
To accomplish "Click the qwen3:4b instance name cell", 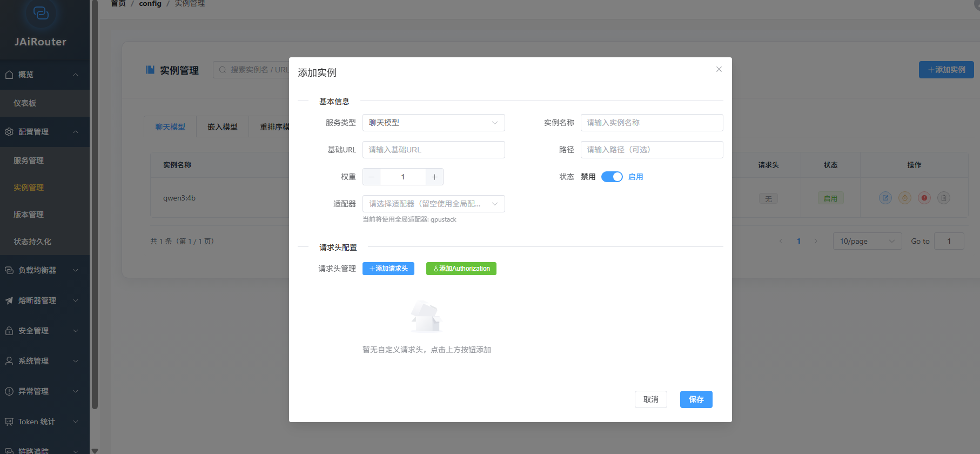I will (179, 198).
